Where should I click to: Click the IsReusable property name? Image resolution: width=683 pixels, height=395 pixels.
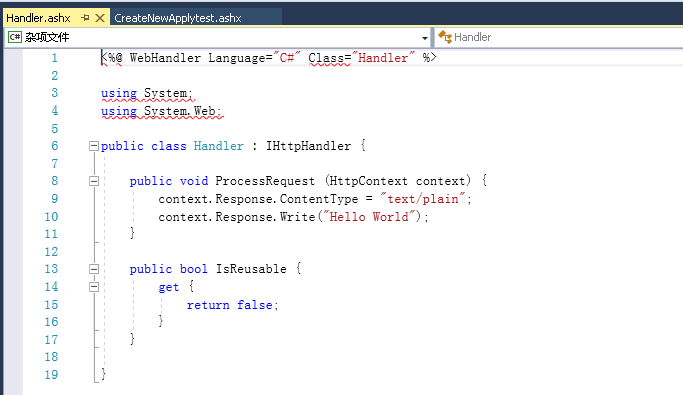pos(251,269)
